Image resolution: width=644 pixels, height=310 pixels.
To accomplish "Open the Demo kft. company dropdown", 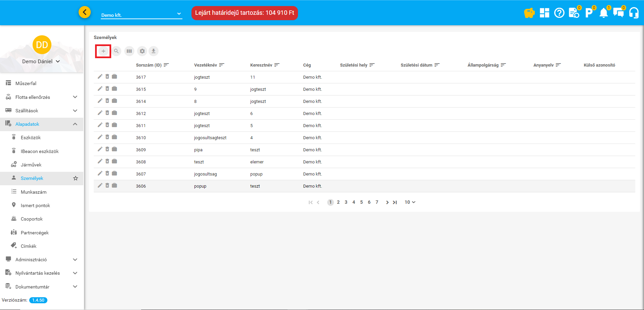I will tap(141, 15).
